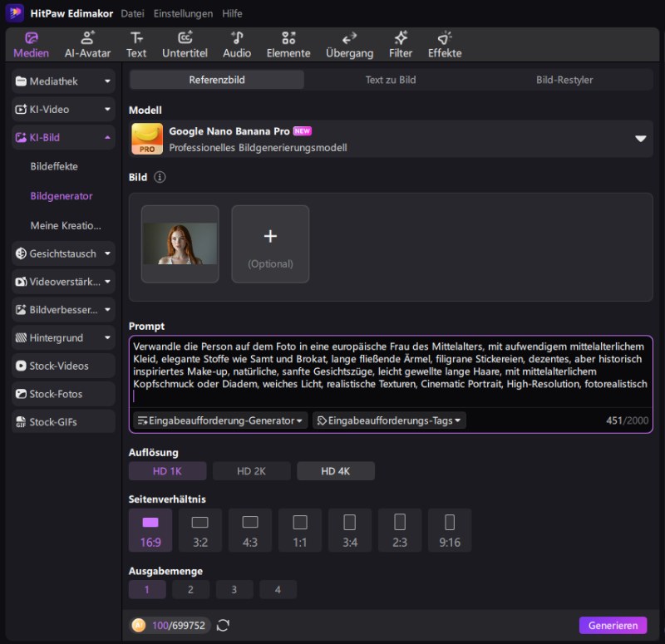665x644 pixels.
Task: Set output quantity to 3
Action: [234, 590]
